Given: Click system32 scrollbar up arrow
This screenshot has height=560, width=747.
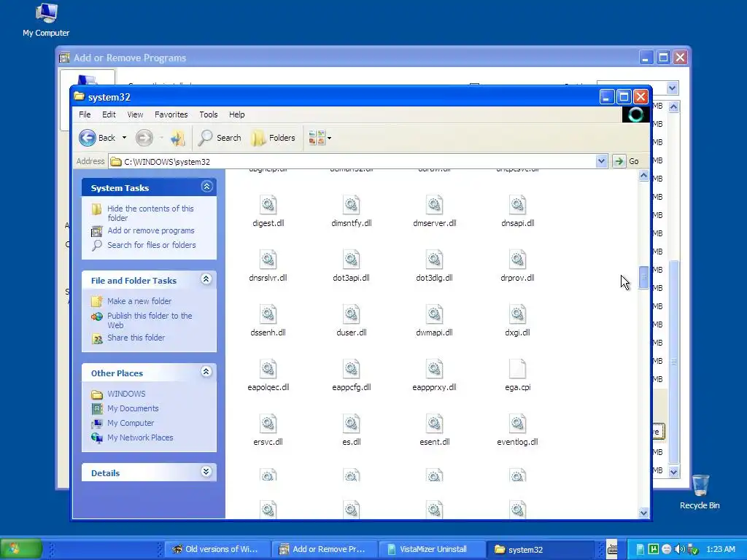Looking at the screenshot, I should [x=643, y=176].
